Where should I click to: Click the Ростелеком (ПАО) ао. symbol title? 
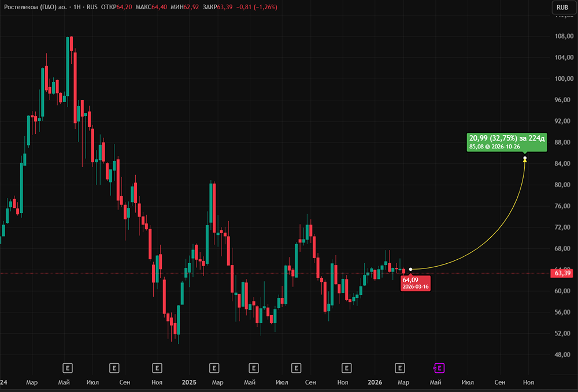pyautogui.click(x=35, y=7)
